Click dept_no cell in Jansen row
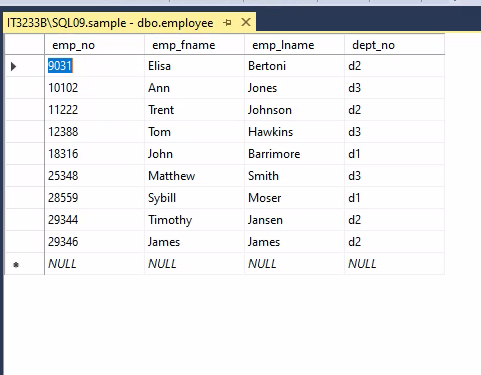Viewport: 481px width, 375px height. [395, 220]
